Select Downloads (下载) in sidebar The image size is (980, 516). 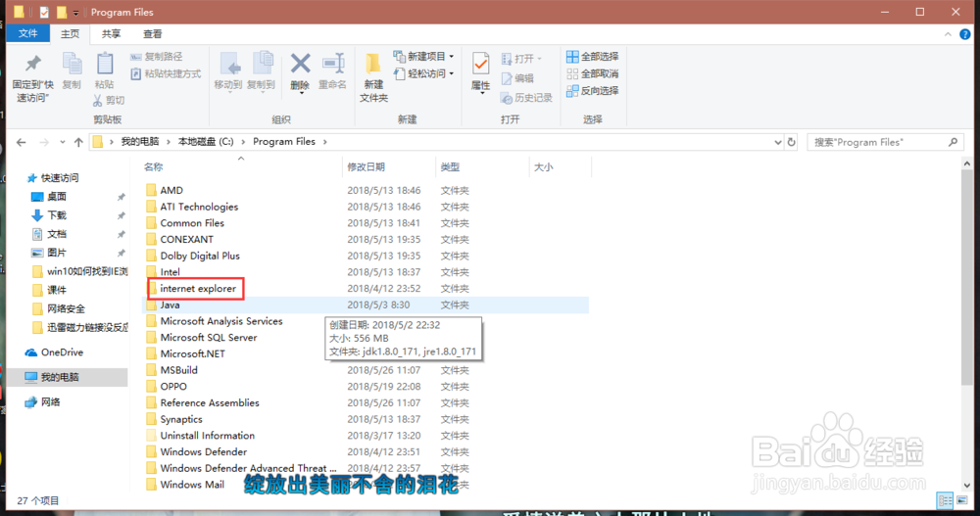tap(49, 215)
